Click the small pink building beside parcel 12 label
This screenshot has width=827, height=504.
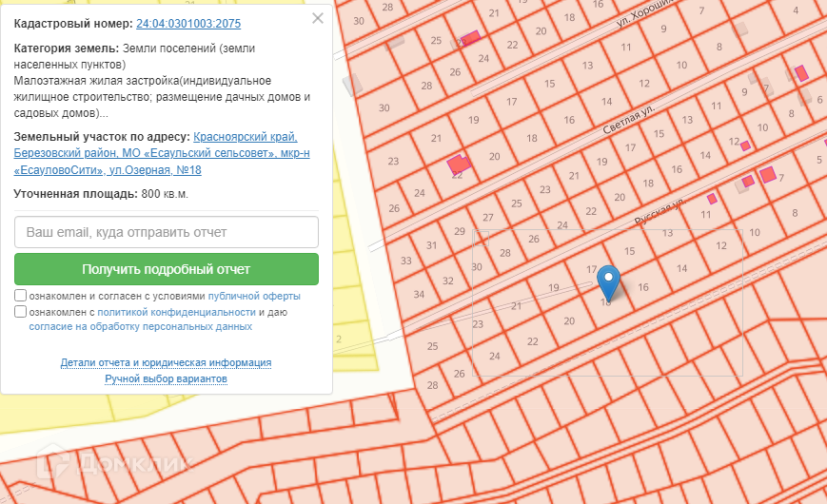point(745,145)
